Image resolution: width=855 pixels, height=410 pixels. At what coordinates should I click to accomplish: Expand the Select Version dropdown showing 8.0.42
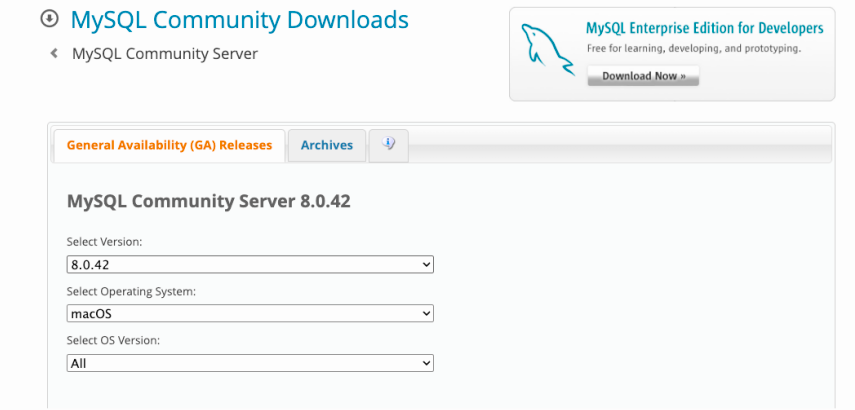(250, 264)
